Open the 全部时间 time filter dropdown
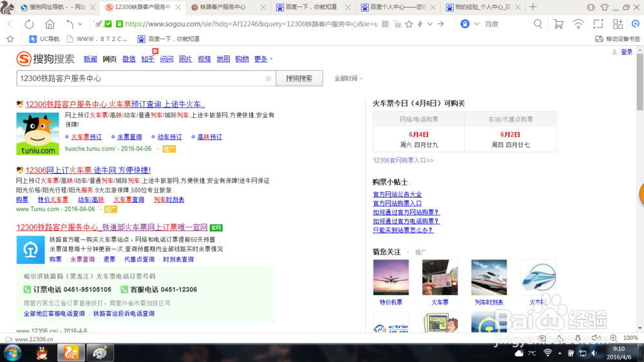 [x=348, y=79]
